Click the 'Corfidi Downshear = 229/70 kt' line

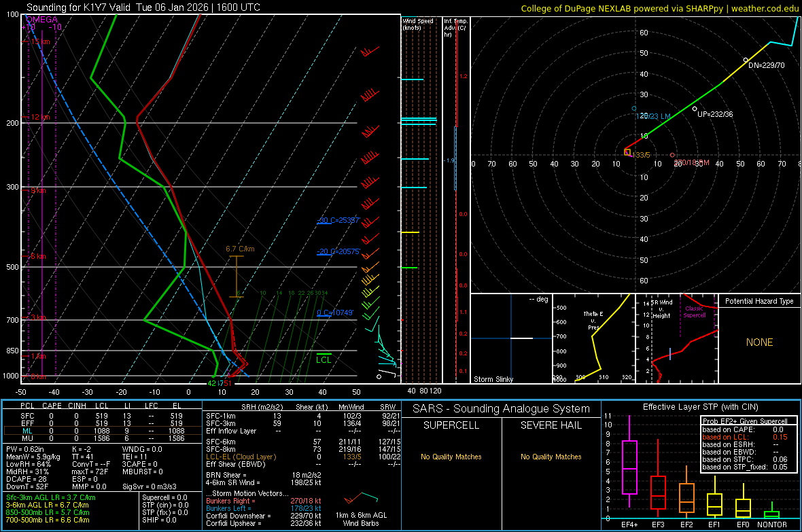click(264, 516)
